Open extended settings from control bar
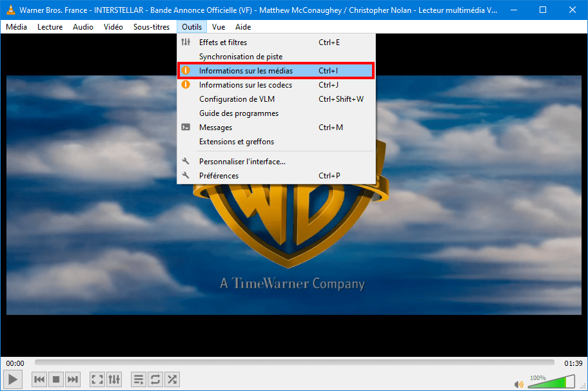This screenshot has width=588, height=391. pyautogui.click(x=114, y=379)
